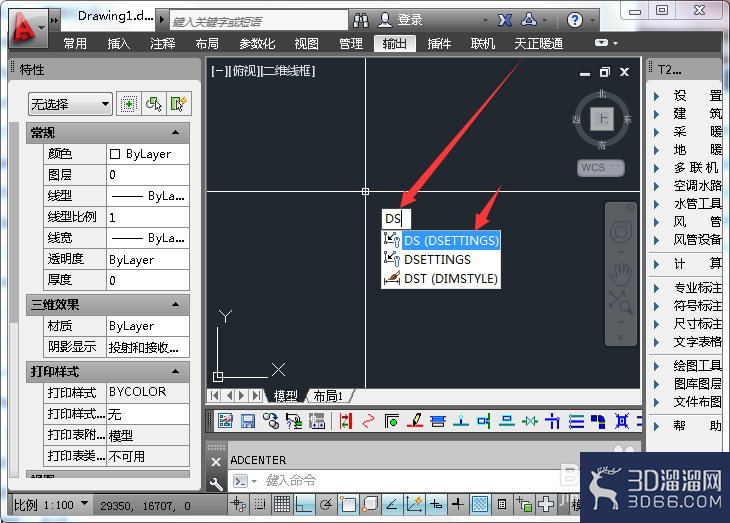The width and height of the screenshot is (730, 523).
Task: Click the ViewCube top face
Action: [x=602, y=119]
